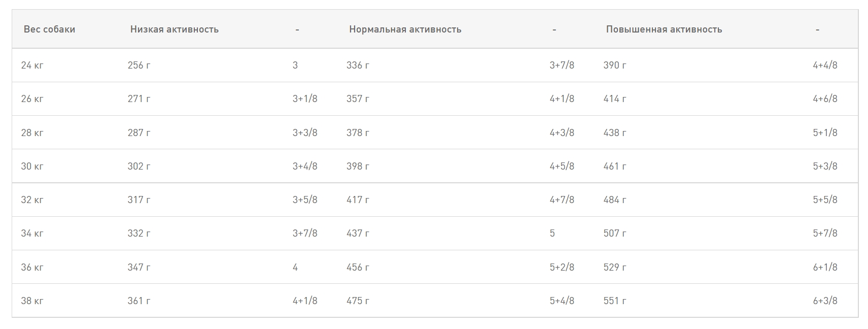Click the 'Нормальная активность' column header

(405, 29)
